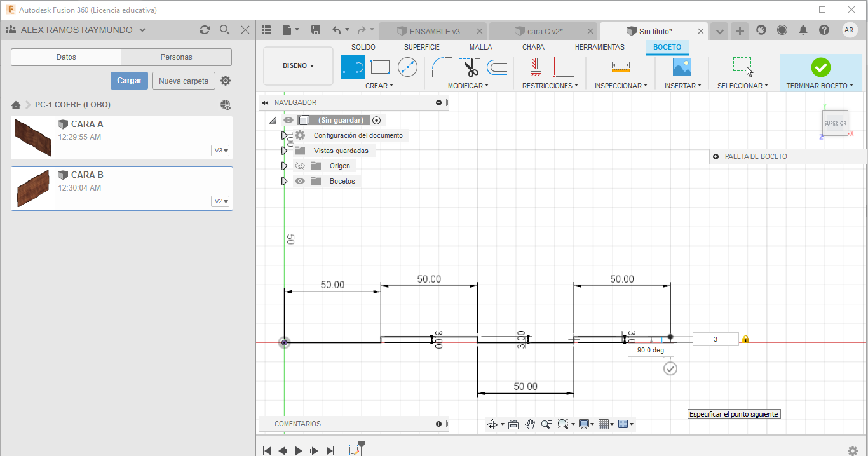868x456 pixels.
Task: Switch to the MALLA tab
Action: coord(481,47)
